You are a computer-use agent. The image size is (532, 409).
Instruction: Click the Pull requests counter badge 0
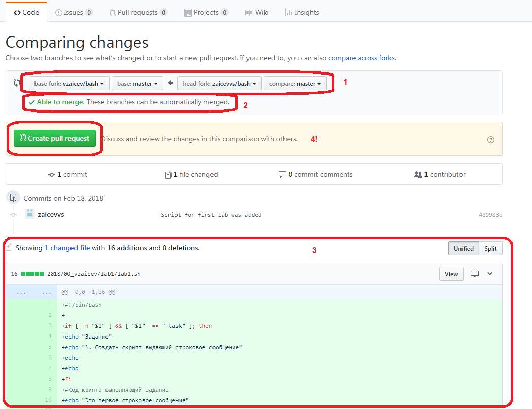[x=163, y=13]
